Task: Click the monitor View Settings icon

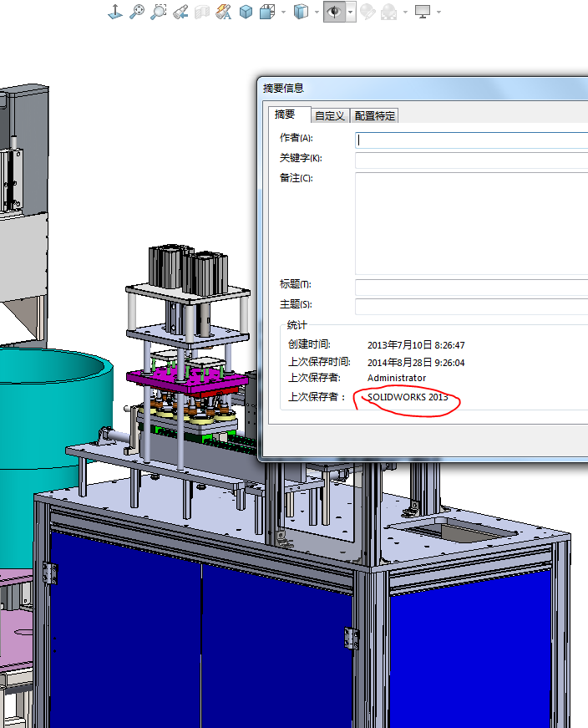Action: (x=423, y=12)
